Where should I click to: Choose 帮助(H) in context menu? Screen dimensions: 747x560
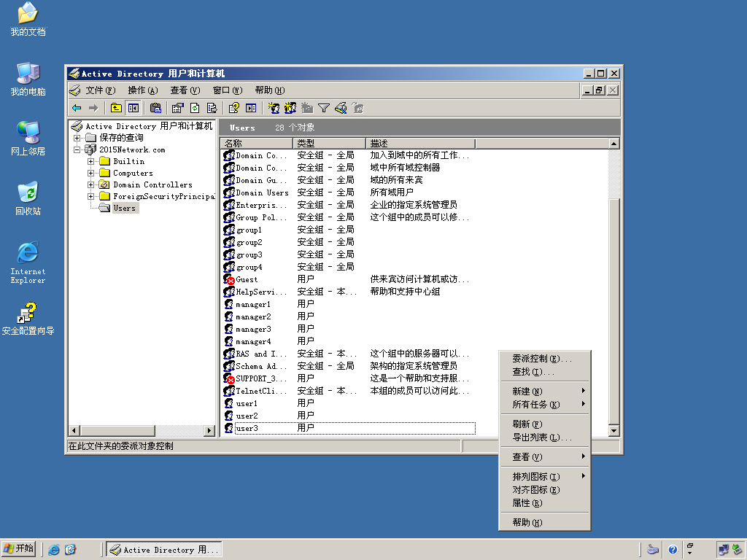(x=544, y=523)
